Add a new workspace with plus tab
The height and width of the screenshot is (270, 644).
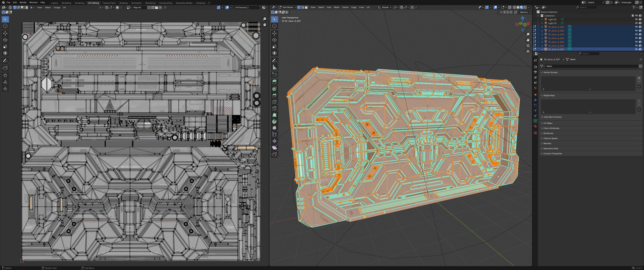(x=209, y=3)
